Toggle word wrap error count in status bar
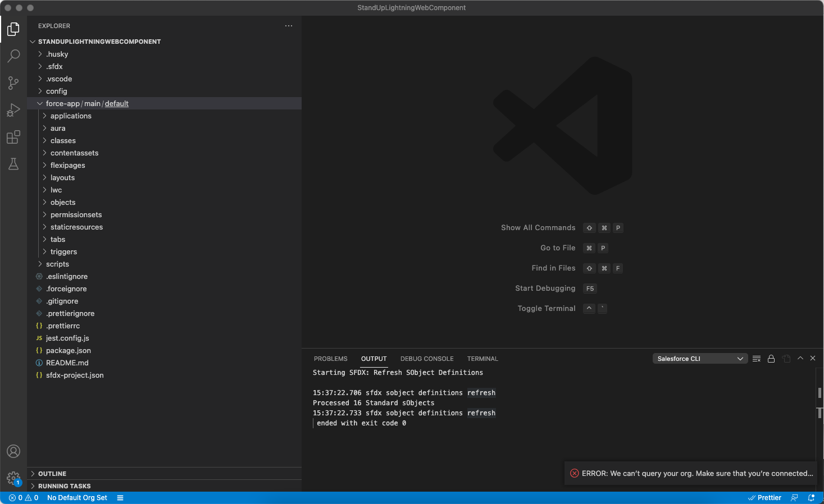824x504 pixels. (24, 497)
